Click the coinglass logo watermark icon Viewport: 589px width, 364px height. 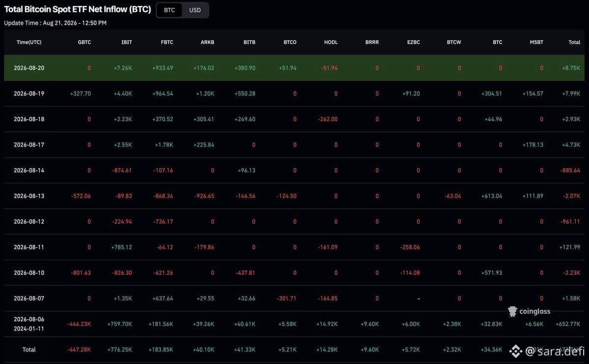[x=512, y=311]
